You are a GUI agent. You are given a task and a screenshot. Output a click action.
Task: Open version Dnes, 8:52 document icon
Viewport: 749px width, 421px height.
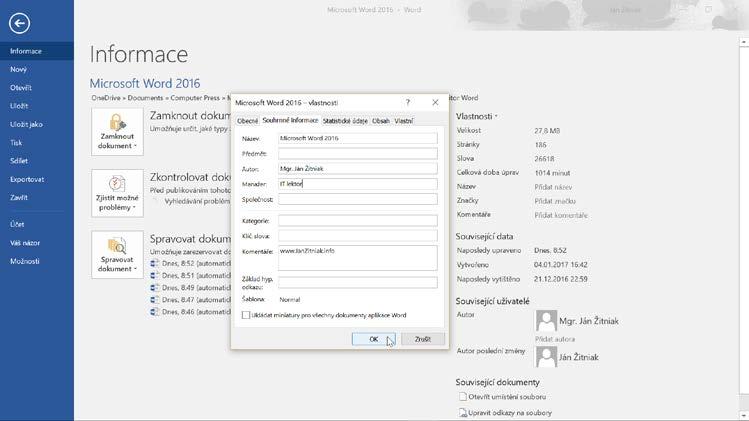tap(154, 263)
